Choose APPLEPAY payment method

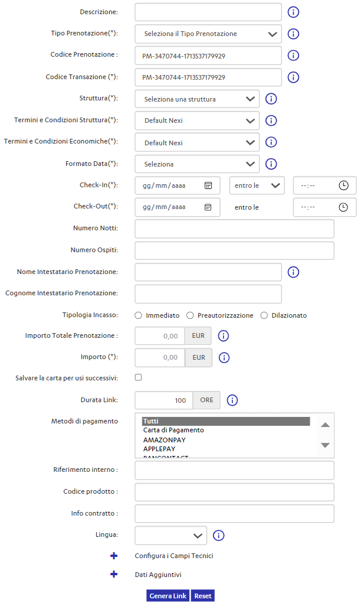(x=159, y=449)
